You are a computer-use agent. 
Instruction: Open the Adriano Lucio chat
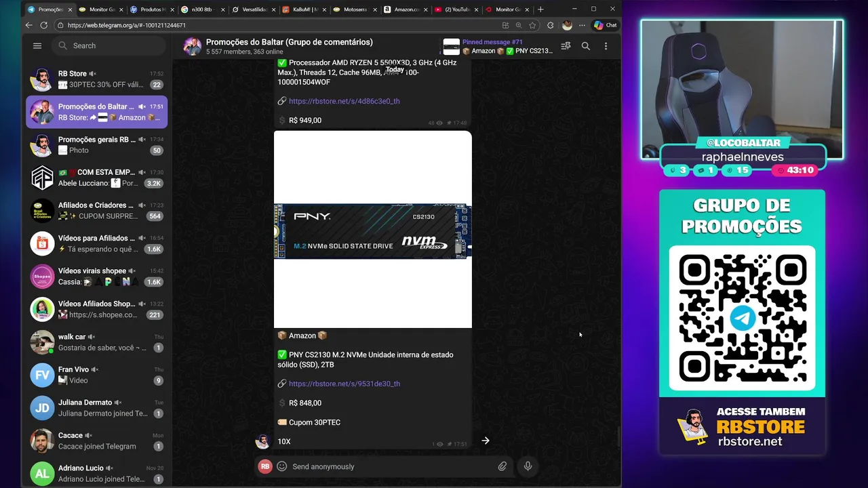click(96, 473)
